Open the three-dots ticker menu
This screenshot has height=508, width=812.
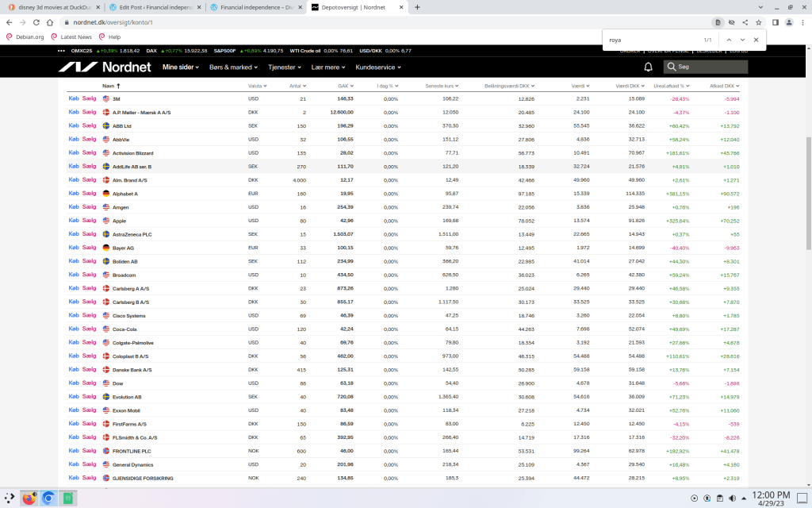tap(62, 50)
